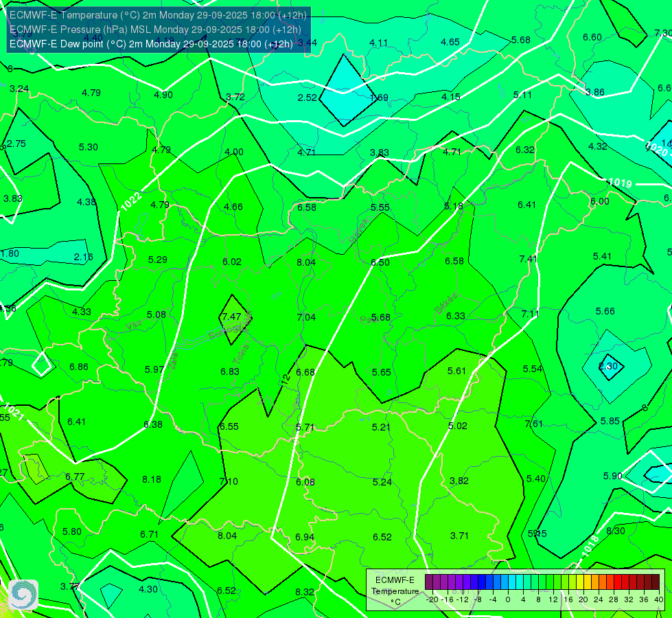Click the 1022 isobar label

[131, 201]
